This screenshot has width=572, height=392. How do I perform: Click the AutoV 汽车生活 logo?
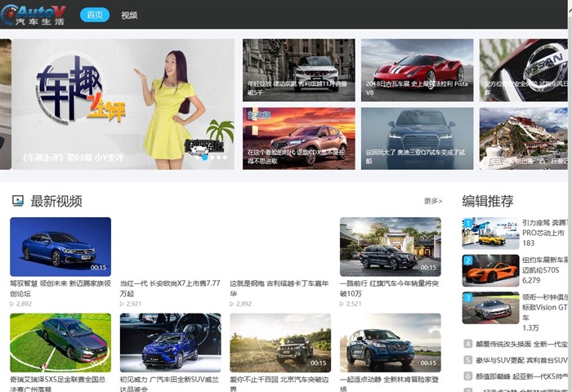click(34, 15)
